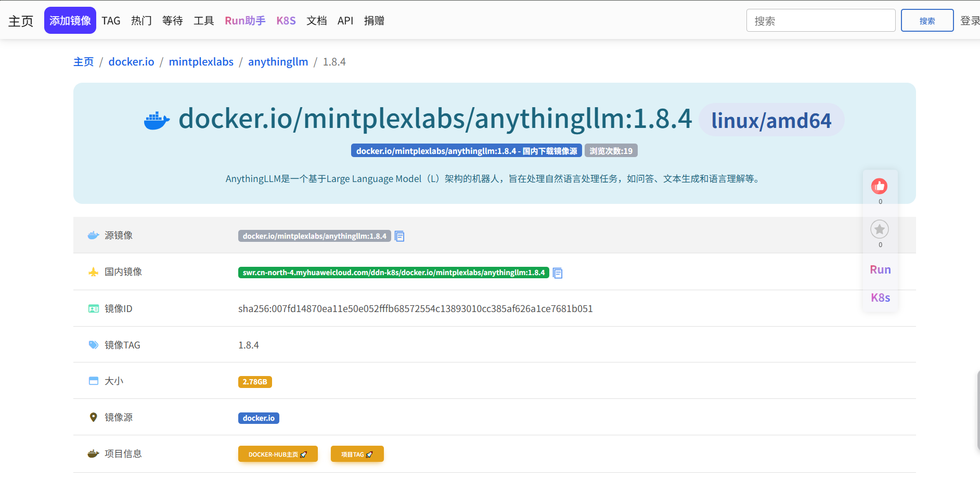Image resolution: width=980 pixels, height=479 pixels.
Task: Click the 源镜像 row whale icon
Action: [94, 236]
